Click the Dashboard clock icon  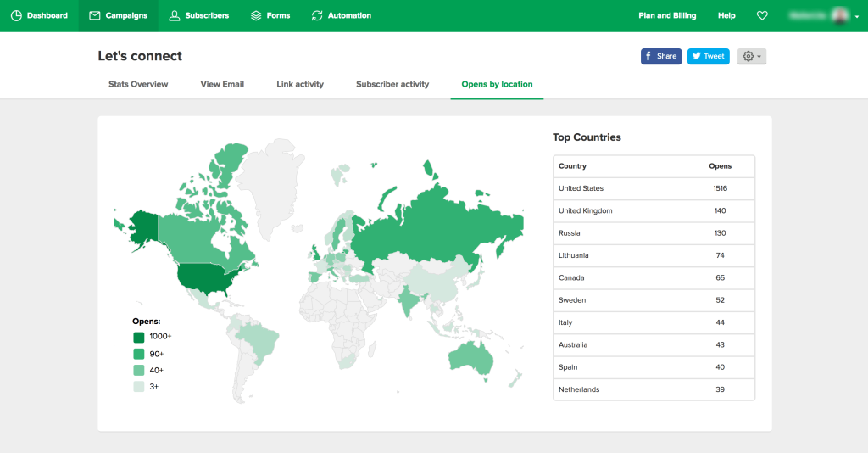(x=16, y=15)
